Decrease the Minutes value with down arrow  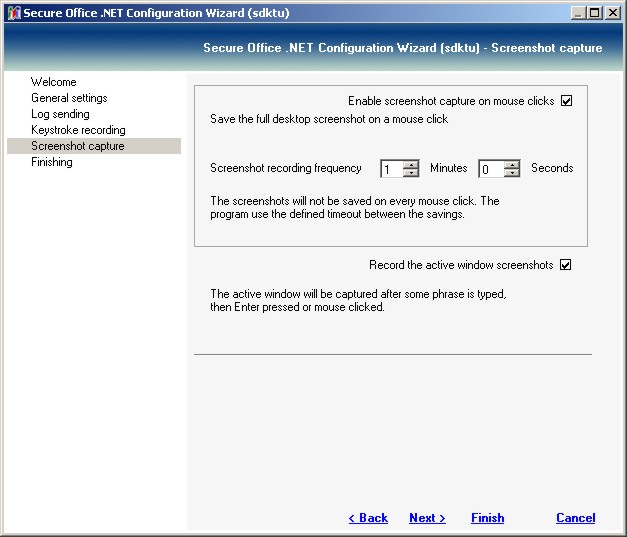411,173
